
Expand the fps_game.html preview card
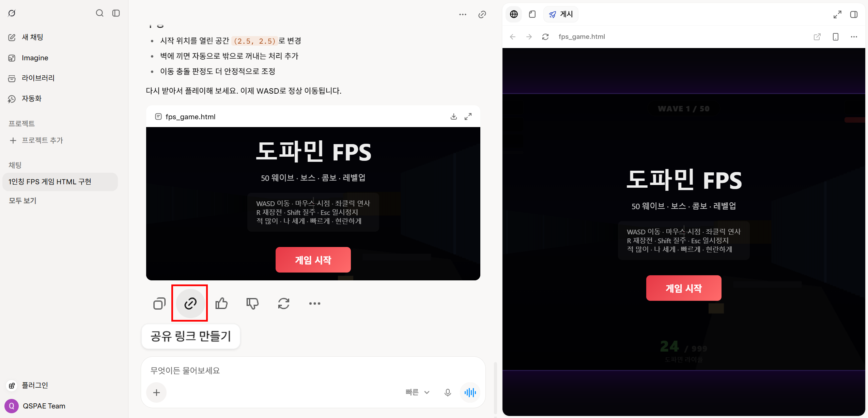468,117
